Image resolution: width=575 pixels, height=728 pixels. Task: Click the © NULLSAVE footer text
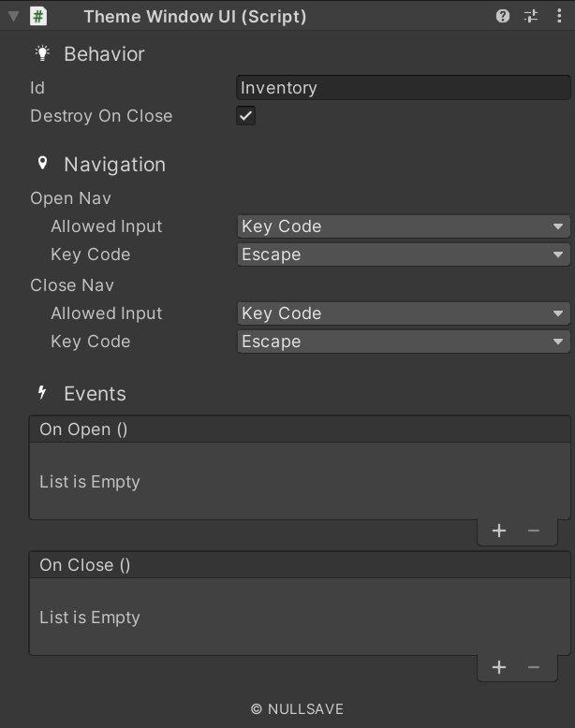pos(297,709)
